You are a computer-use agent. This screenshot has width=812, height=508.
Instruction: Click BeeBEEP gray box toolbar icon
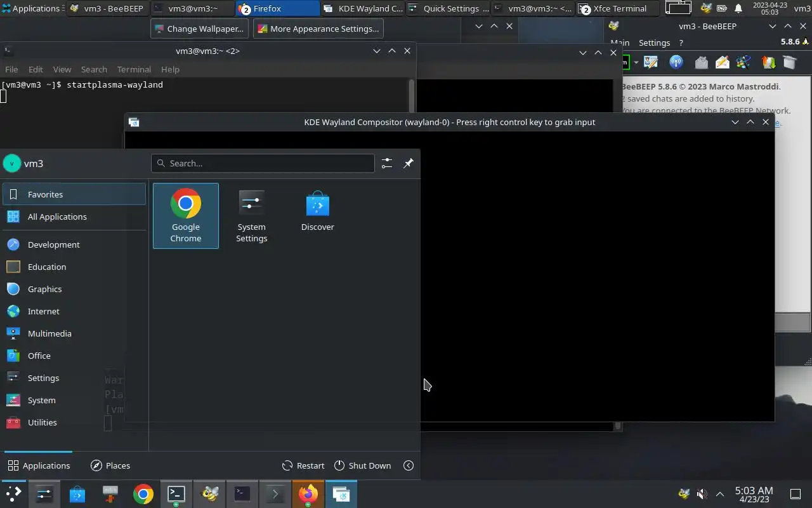click(x=790, y=62)
